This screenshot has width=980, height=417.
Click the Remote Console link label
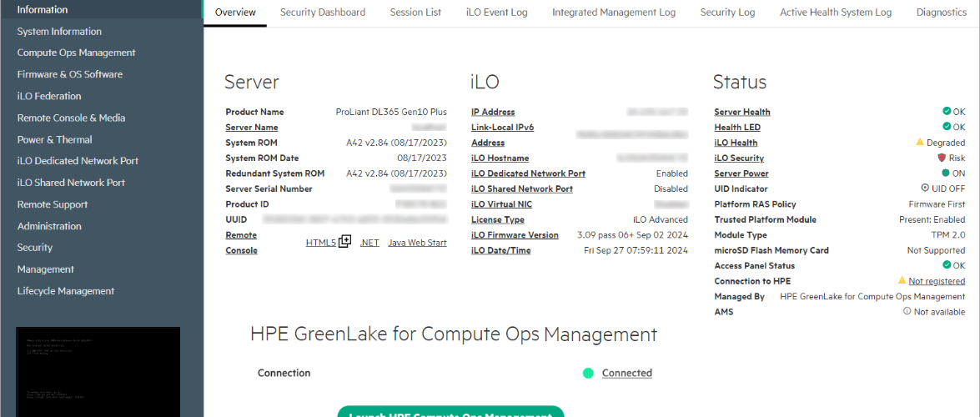pyautogui.click(x=241, y=243)
